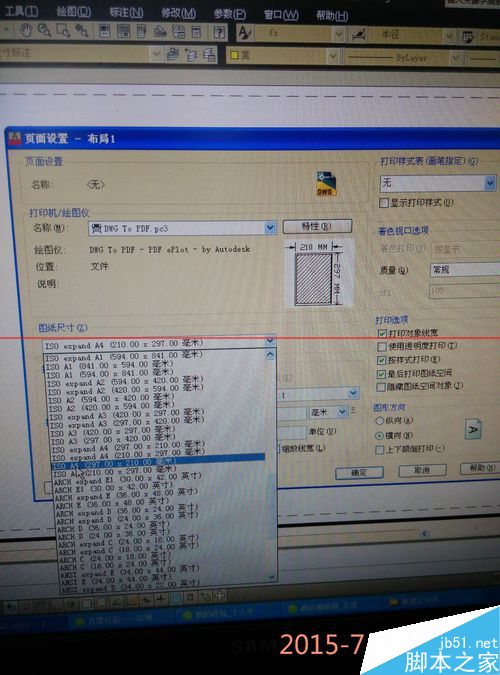The image size is (500, 675).
Task: Click the dialog 帮助(H) button
Action: (x=481, y=468)
